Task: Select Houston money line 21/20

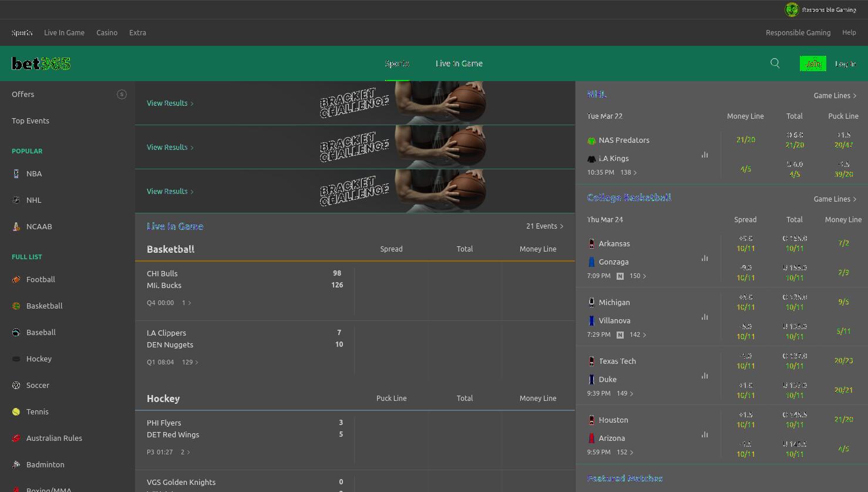Action: pos(843,419)
